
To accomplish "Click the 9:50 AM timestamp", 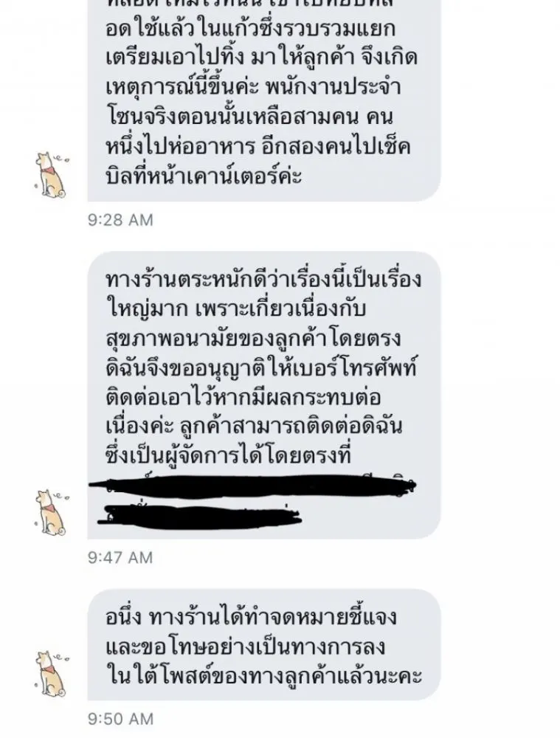I will point(120,719).
